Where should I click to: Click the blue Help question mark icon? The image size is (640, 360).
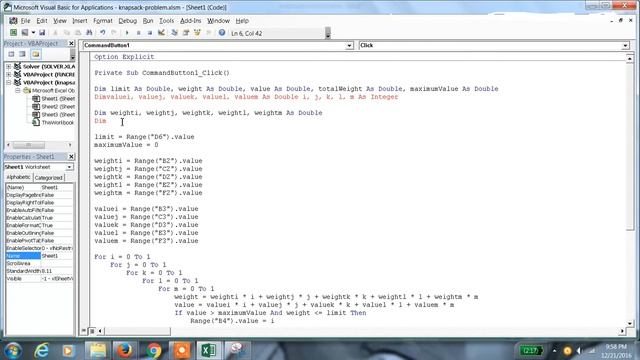(x=222, y=33)
